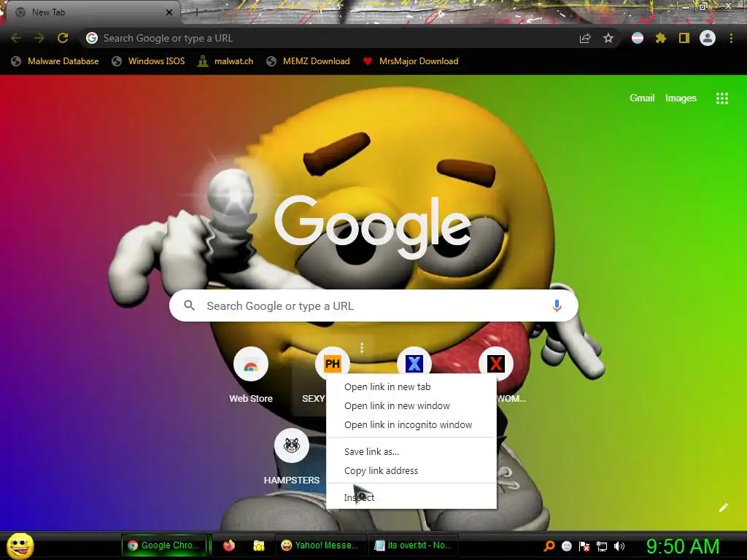Open the PH shortcut's three-dot options
The height and width of the screenshot is (560, 747).
[x=362, y=348]
